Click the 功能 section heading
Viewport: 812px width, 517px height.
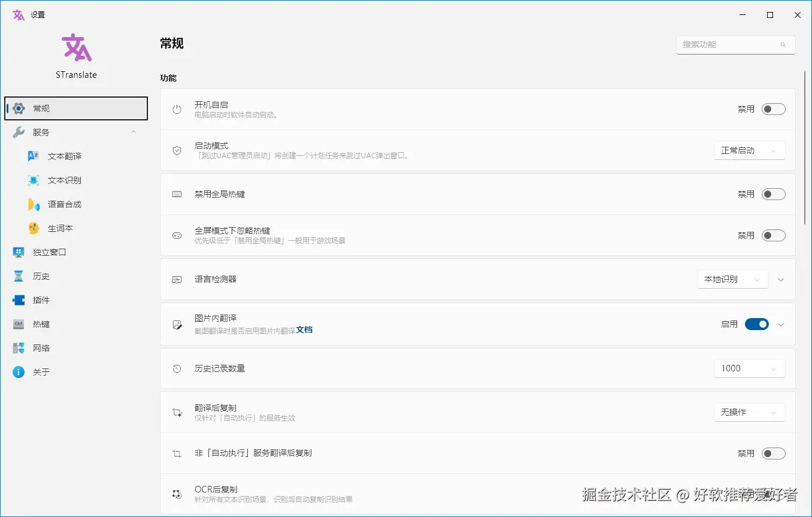(168, 78)
